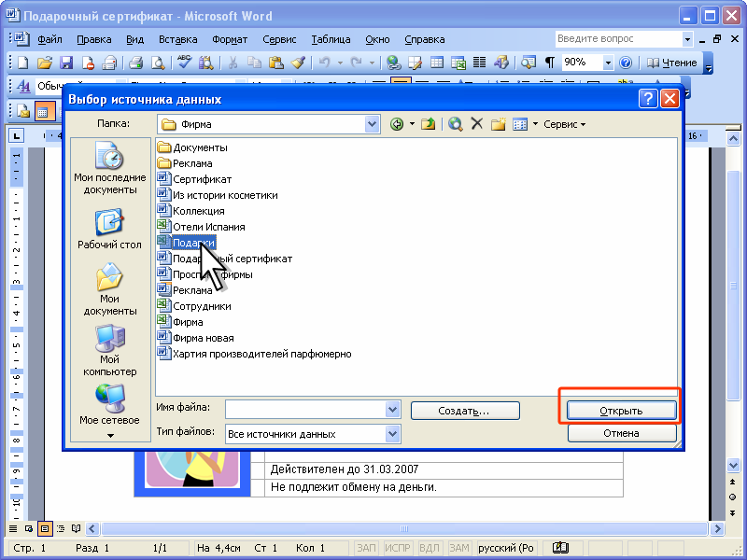Open Мой компьютер in the places bar
Viewport: 747px width, 560px height.
[x=110, y=351]
